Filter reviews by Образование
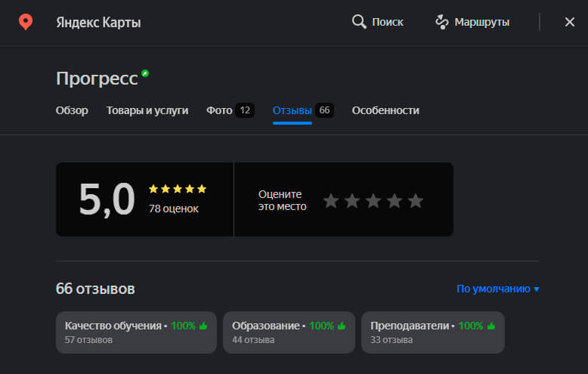The width and height of the screenshot is (588, 374). [x=289, y=332]
